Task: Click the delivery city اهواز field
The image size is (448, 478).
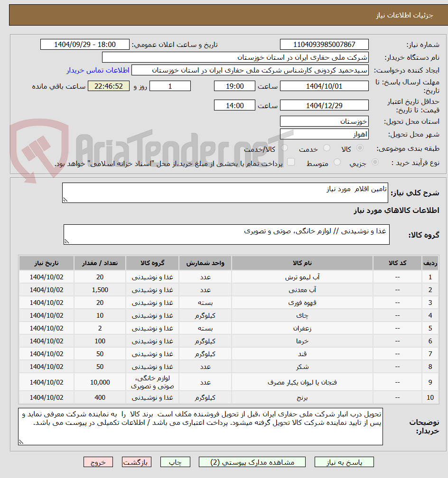Action: (x=324, y=134)
